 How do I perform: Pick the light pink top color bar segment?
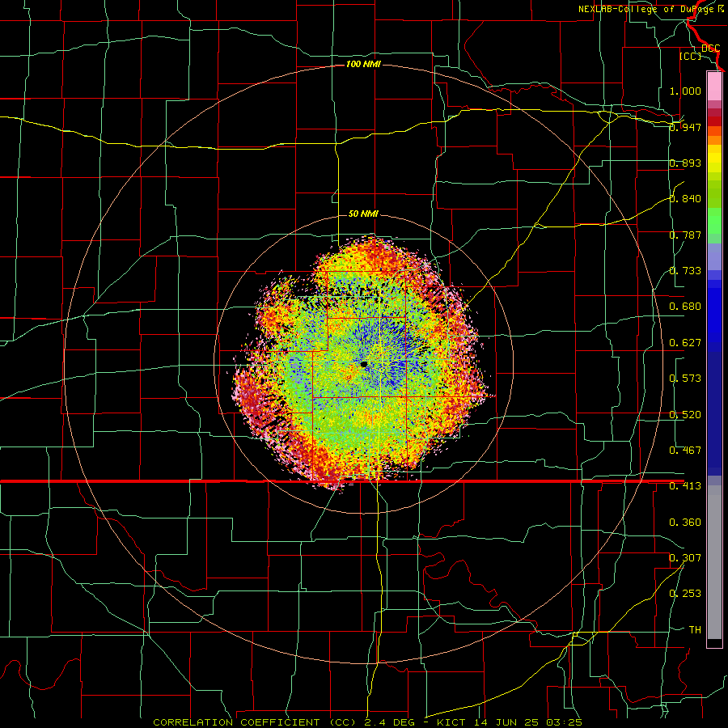(714, 87)
